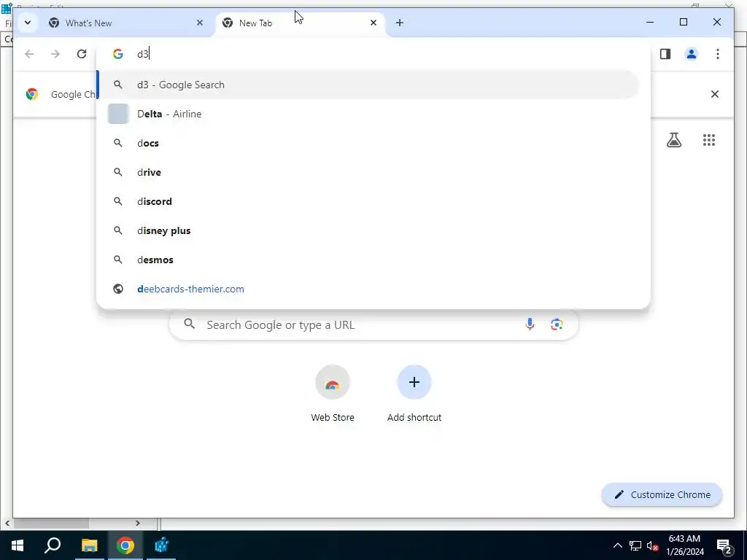747x560 pixels.
Task: Go forward with the forward arrow
Action: click(x=55, y=54)
